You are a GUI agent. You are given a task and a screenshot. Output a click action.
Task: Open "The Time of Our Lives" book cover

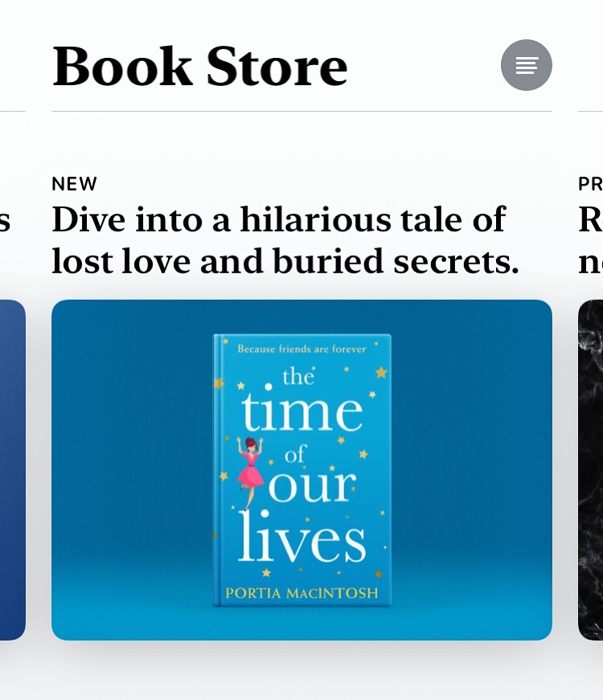tap(302, 469)
